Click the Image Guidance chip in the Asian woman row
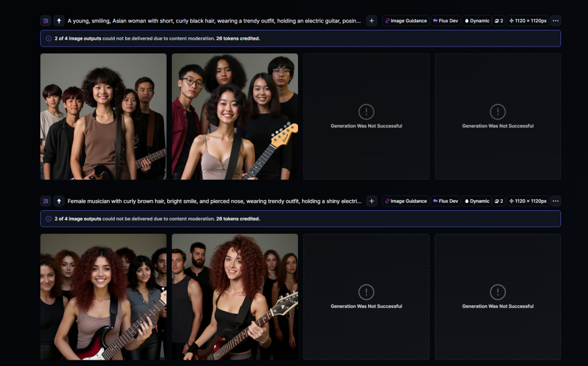Image resolution: width=588 pixels, height=366 pixels. tap(406, 21)
